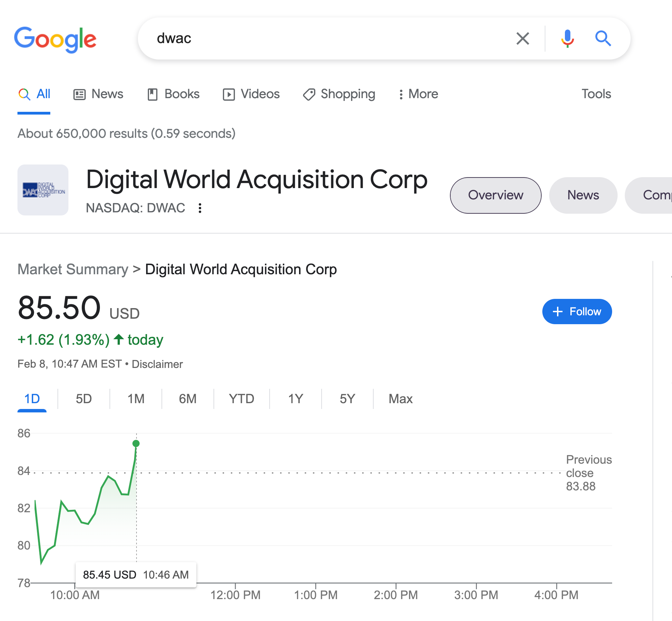672x621 pixels.
Task: Show the chart's Max time range
Action: coord(400,399)
